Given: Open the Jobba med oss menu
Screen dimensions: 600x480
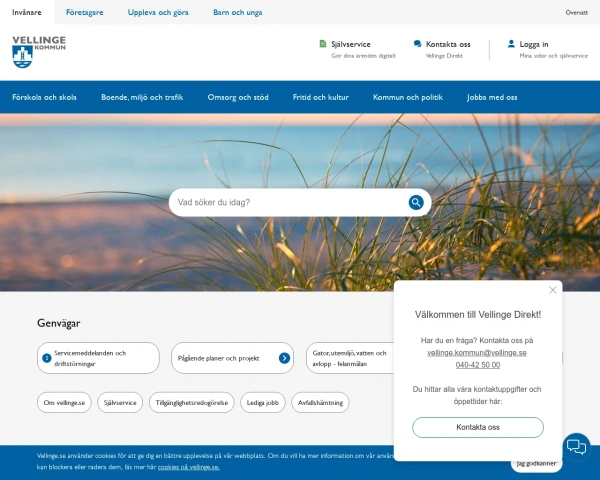Looking at the screenshot, I should (x=492, y=97).
